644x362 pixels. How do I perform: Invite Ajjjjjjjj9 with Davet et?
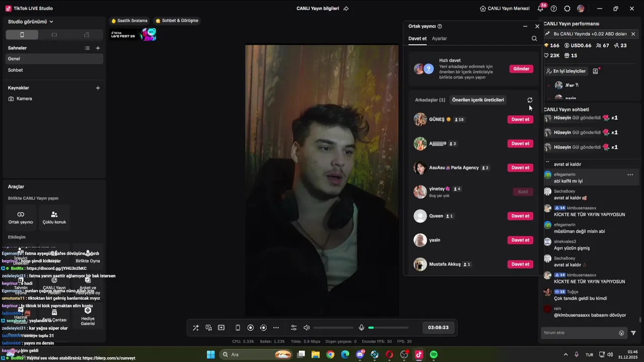pos(520,144)
